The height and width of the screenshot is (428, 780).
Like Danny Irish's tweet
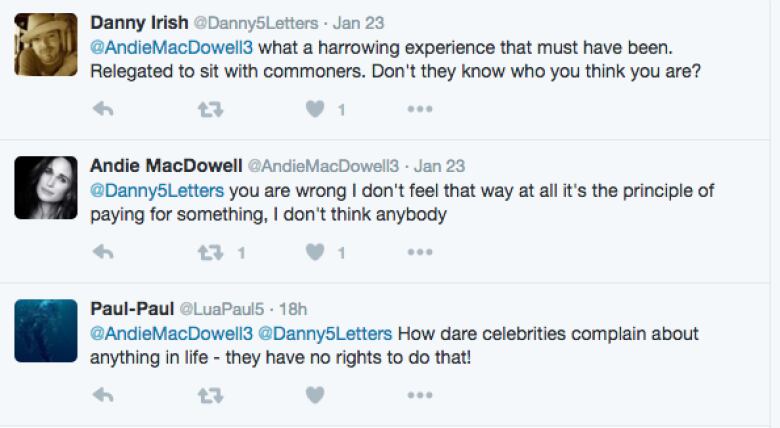315,108
